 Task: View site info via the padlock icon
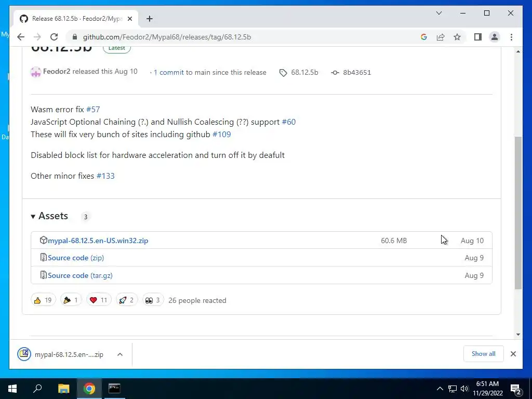click(75, 37)
